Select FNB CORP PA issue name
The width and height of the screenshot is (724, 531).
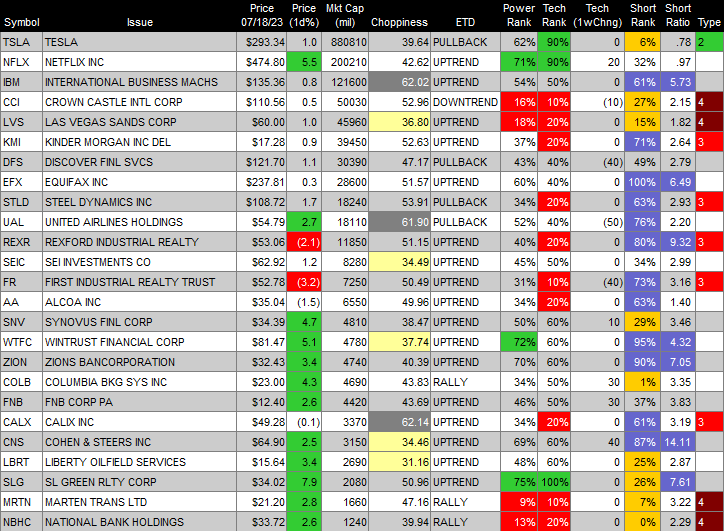78,402
